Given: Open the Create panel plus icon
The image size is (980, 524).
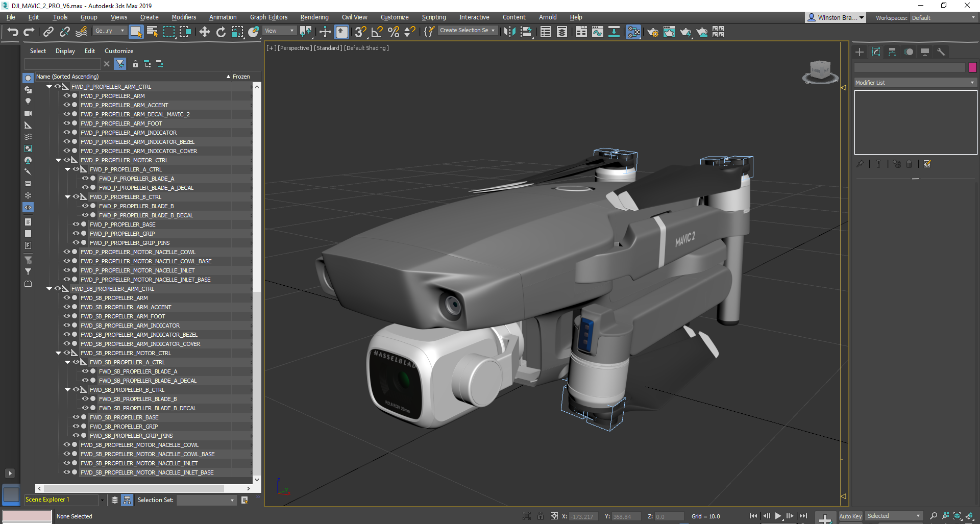Looking at the screenshot, I should pos(860,52).
